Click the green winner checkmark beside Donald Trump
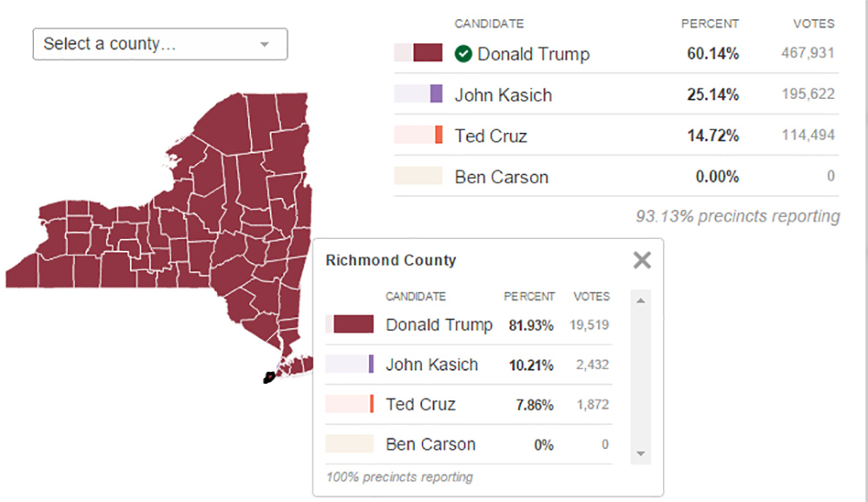 click(x=464, y=54)
